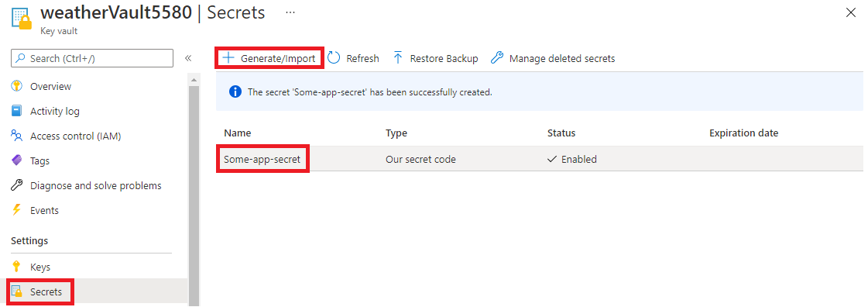The width and height of the screenshot is (868, 307).
Task: Click the 'Enabled' status text
Action: coord(579,159)
